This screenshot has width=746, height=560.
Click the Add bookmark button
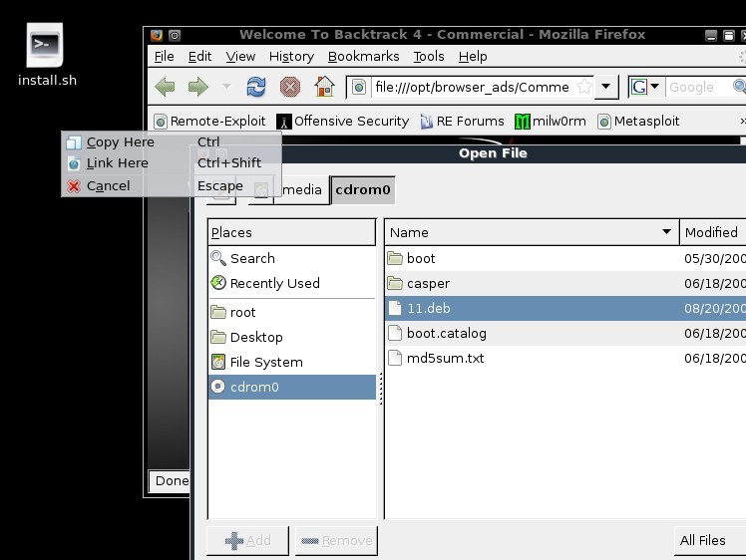click(x=247, y=540)
